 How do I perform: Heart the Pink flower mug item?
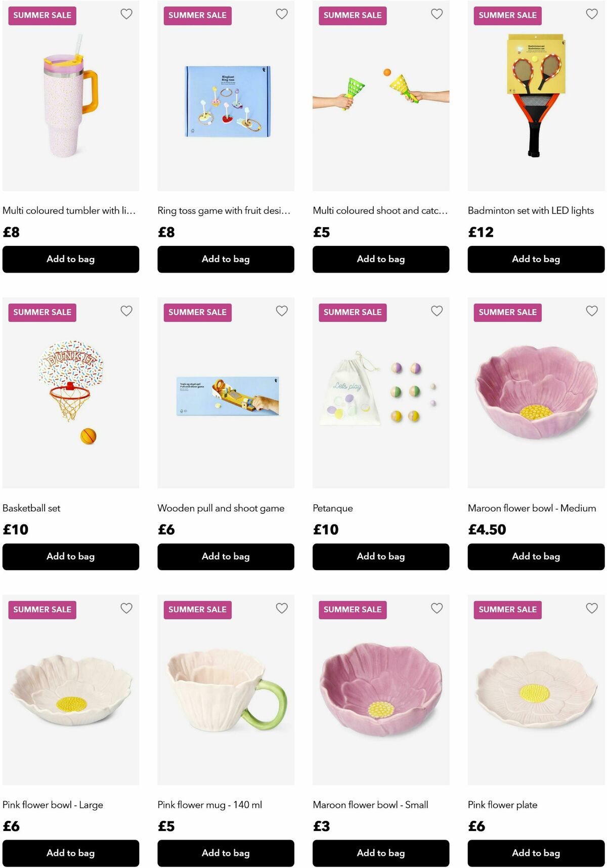(x=282, y=608)
